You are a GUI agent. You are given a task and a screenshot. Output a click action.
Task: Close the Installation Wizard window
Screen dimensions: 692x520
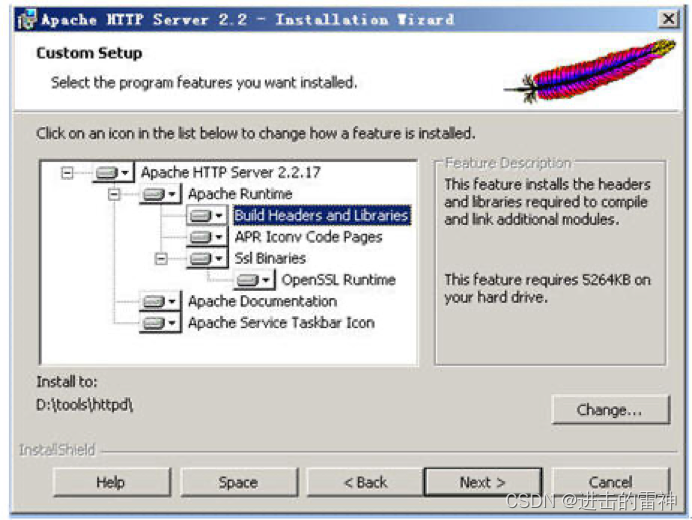click(x=668, y=19)
